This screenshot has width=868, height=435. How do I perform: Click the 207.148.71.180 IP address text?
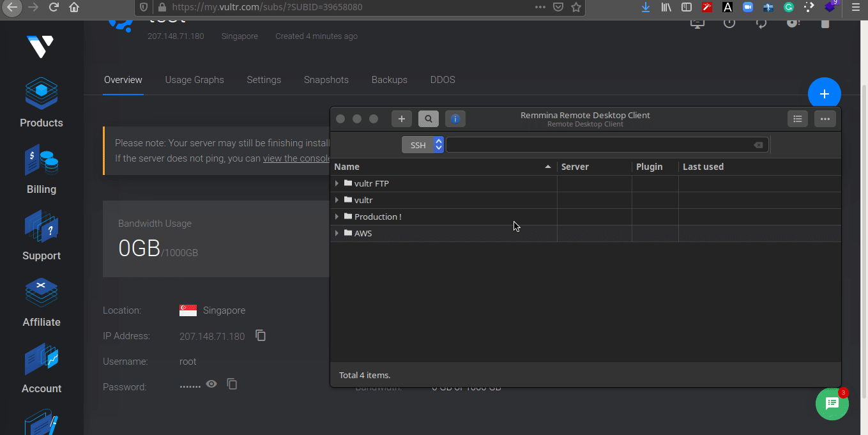tap(212, 336)
